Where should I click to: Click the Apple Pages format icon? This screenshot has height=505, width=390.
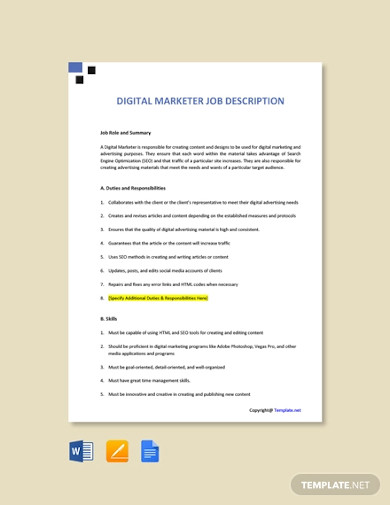pyautogui.click(x=117, y=451)
